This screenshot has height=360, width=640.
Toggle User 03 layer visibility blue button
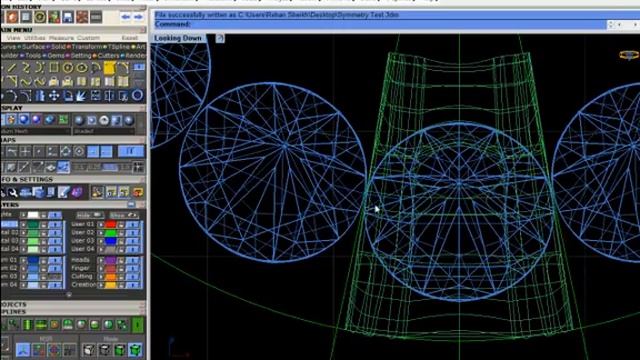tap(132, 241)
